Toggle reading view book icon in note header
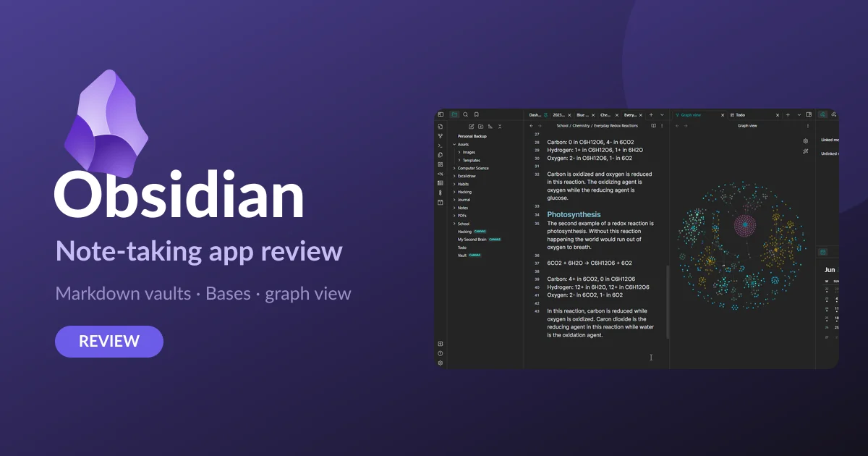This screenshot has width=868, height=456. 653,126
